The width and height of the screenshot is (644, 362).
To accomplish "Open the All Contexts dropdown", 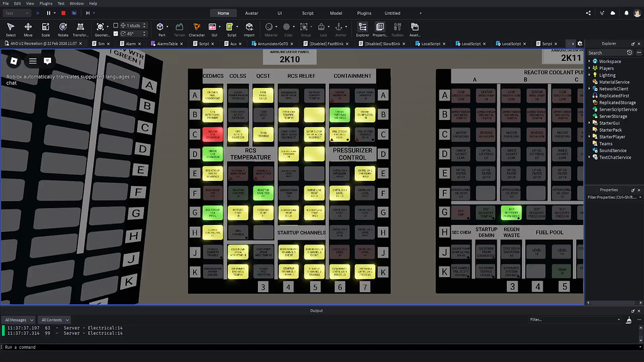I will [x=55, y=320].
